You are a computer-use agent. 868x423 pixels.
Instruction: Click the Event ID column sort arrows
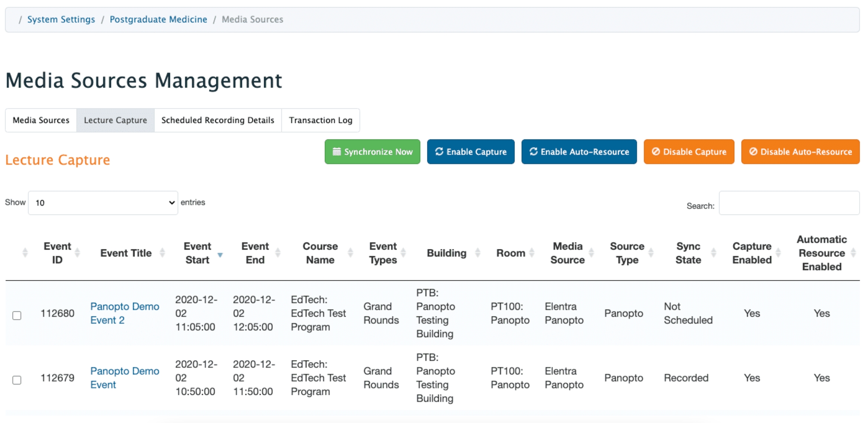(78, 253)
